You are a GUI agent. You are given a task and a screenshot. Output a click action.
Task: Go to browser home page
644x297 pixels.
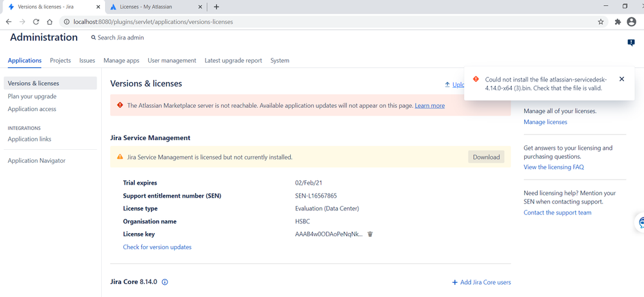point(49,22)
